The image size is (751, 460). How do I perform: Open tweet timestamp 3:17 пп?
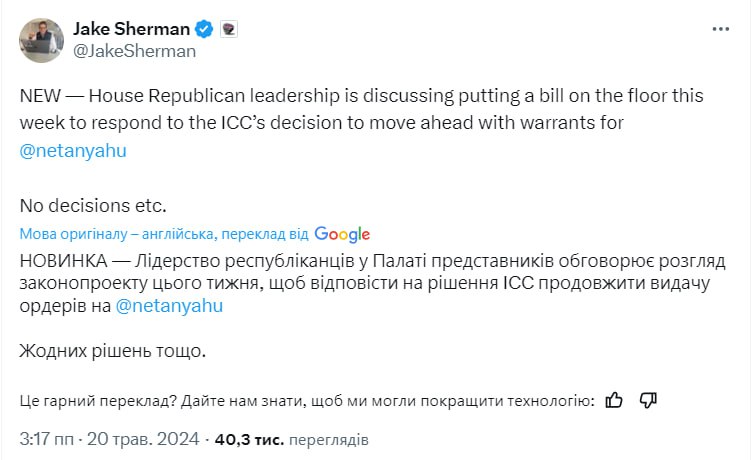coord(48,438)
